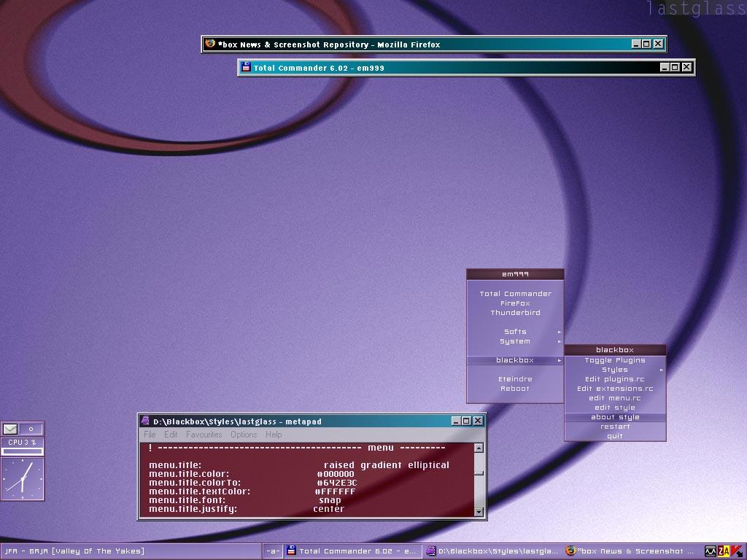The height and width of the screenshot is (560, 747).
Task: Open the Favourites menu in metapad
Action: (x=204, y=435)
